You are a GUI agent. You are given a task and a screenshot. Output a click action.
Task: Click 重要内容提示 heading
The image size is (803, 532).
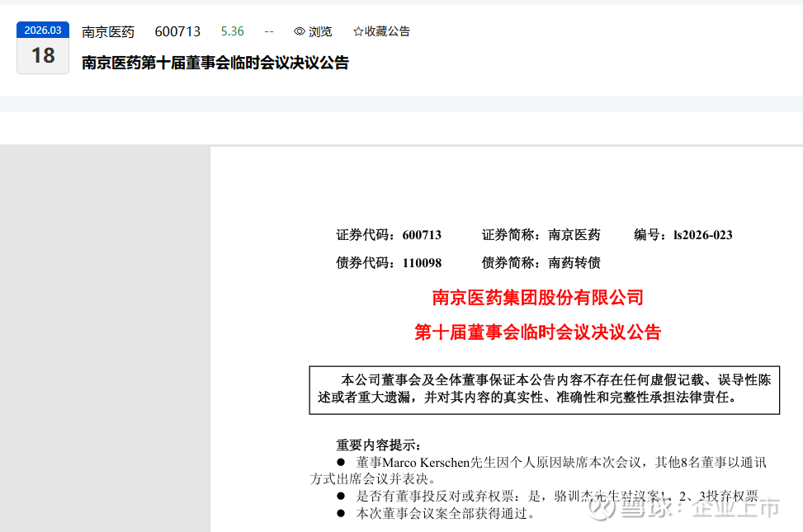point(379,445)
